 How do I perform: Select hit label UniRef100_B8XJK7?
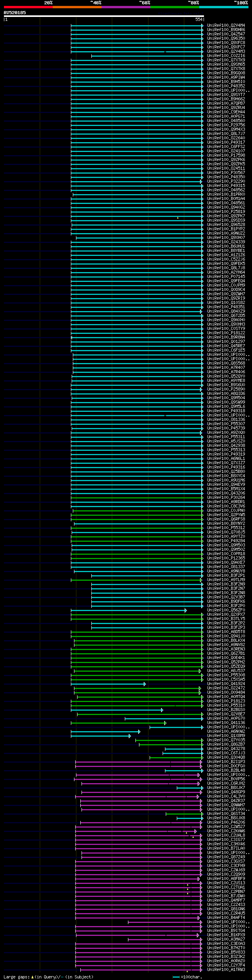point(226,788)
